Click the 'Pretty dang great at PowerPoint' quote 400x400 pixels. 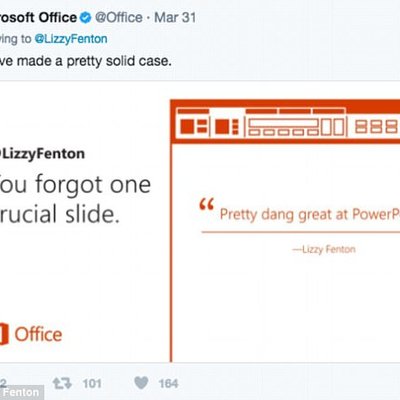pos(310,214)
